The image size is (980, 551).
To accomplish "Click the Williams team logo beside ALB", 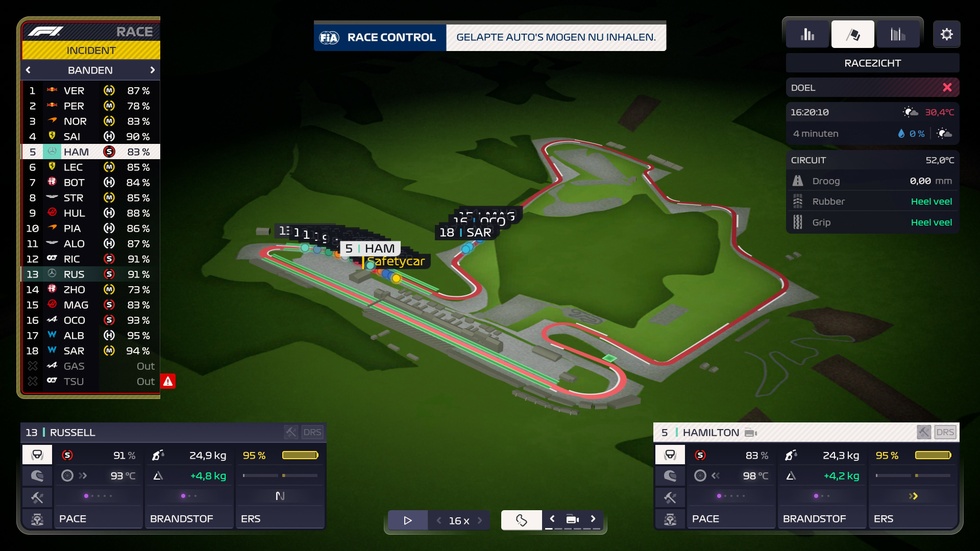I will coord(52,335).
